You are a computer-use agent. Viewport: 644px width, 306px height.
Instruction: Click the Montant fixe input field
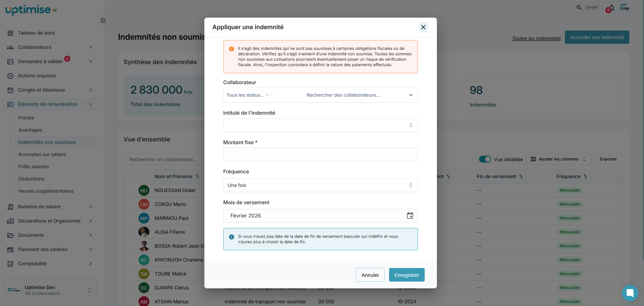coord(320,154)
